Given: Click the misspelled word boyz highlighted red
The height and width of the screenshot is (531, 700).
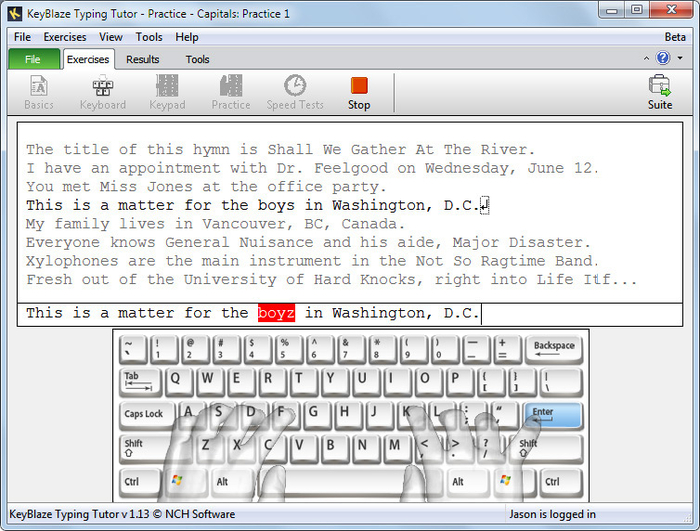Looking at the screenshot, I should click(x=276, y=313).
